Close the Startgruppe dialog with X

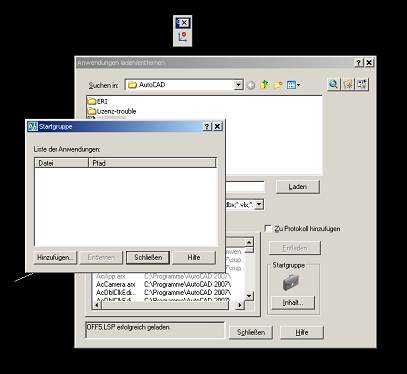[x=218, y=127]
